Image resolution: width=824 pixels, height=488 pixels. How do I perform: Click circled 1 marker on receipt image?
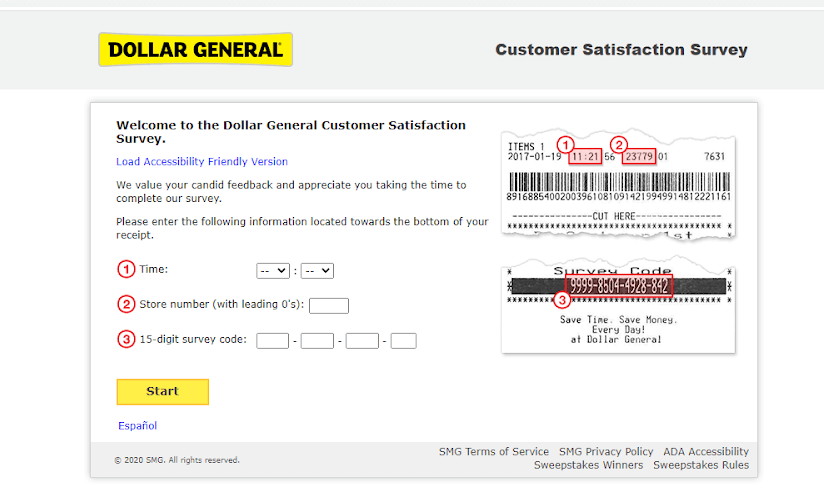[565, 144]
